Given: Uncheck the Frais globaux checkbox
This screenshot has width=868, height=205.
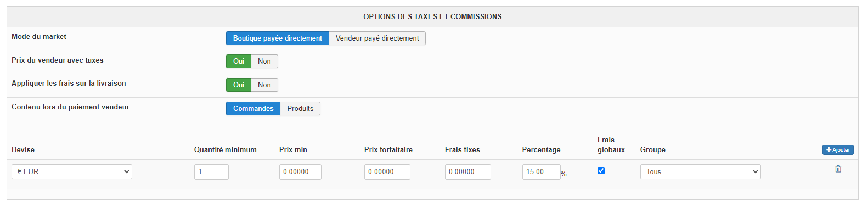Looking at the screenshot, I should (x=601, y=170).
